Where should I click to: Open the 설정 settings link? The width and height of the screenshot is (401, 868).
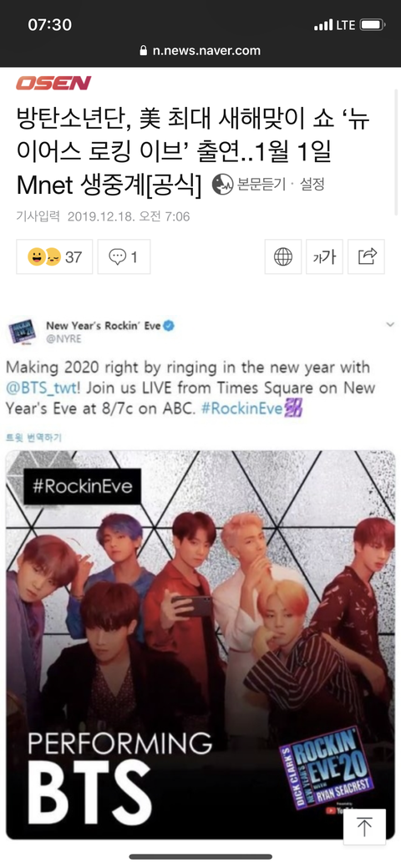pyautogui.click(x=312, y=185)
